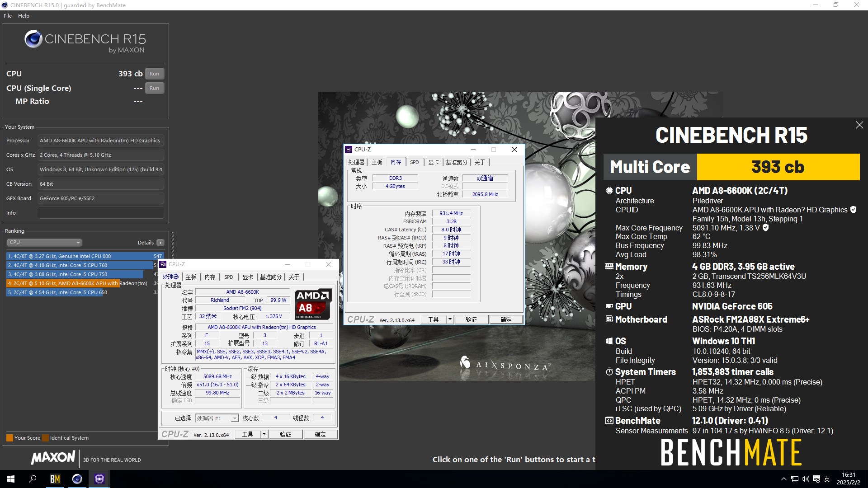Viewport: 868px width, 488px height.
Task: Open the Help menu in Cinebench
Action: (x=24, y=16)
